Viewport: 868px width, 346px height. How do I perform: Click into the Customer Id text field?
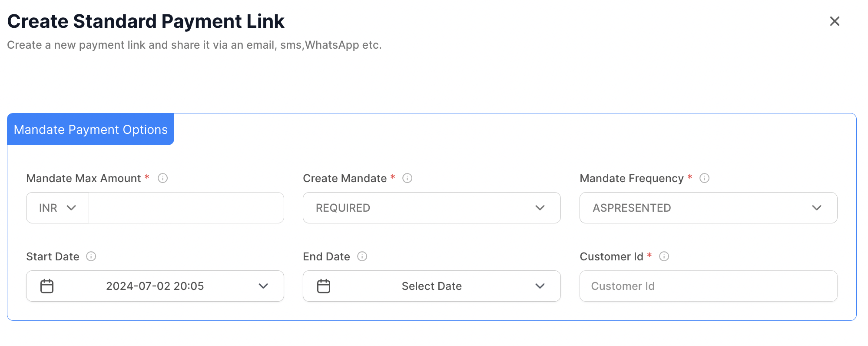point(708,286)
